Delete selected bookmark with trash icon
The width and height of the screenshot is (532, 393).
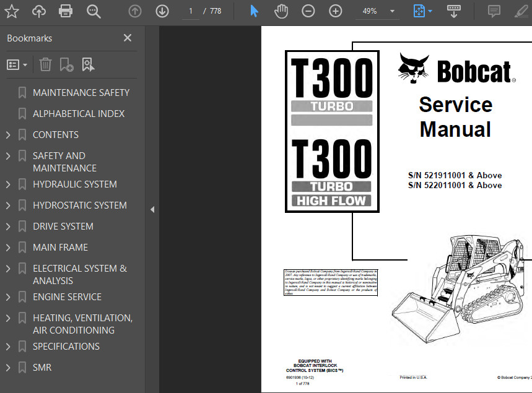(45, 64)
